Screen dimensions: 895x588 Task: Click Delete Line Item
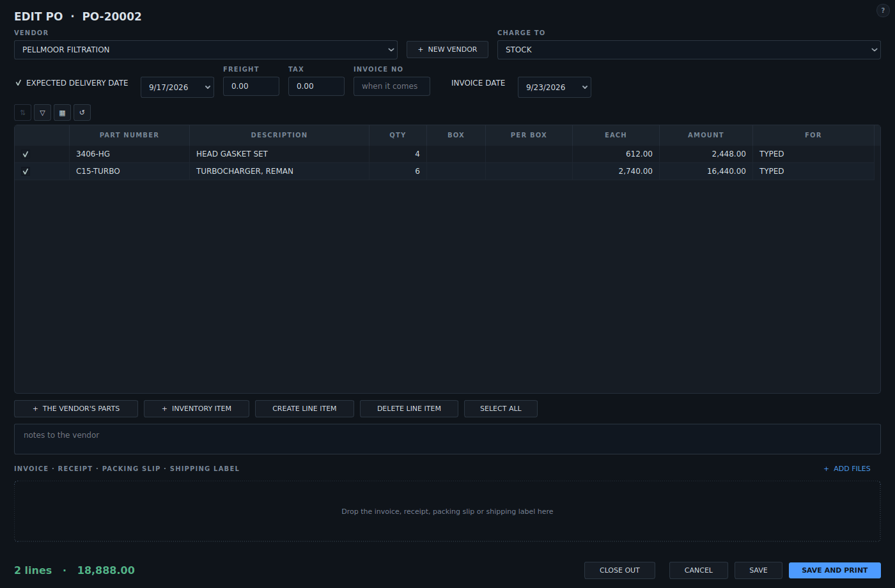[409, 408]
